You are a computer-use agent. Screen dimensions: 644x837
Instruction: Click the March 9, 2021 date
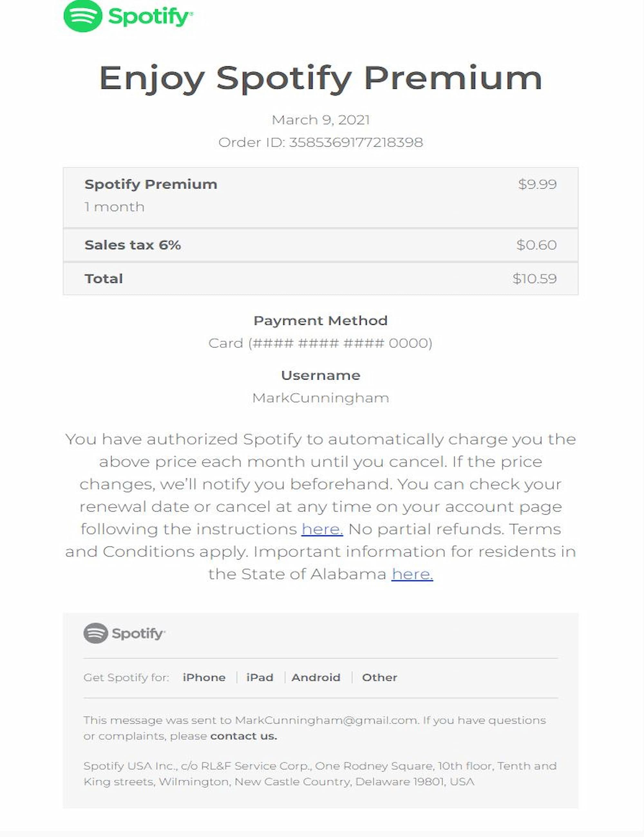point(320,120)
